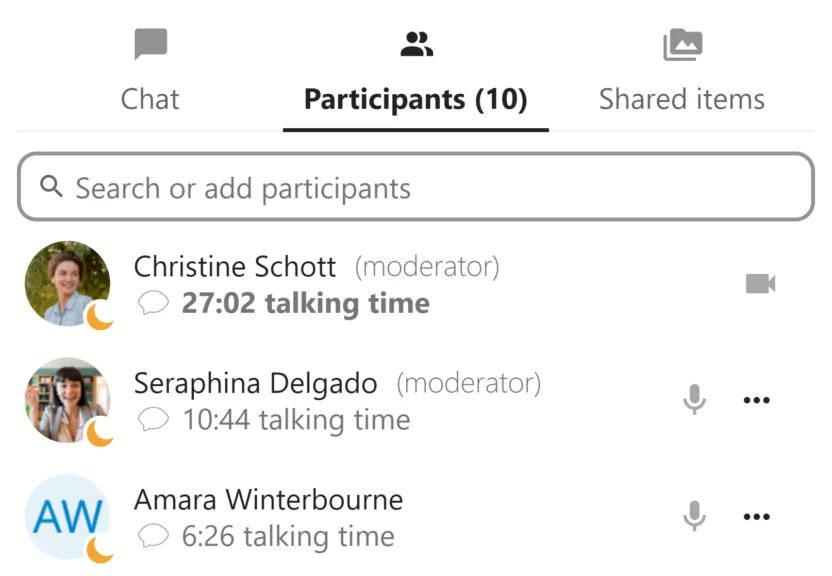Open the Shared items tab
832x576 pixels.
pyautogui.click(x=682, y=99)
